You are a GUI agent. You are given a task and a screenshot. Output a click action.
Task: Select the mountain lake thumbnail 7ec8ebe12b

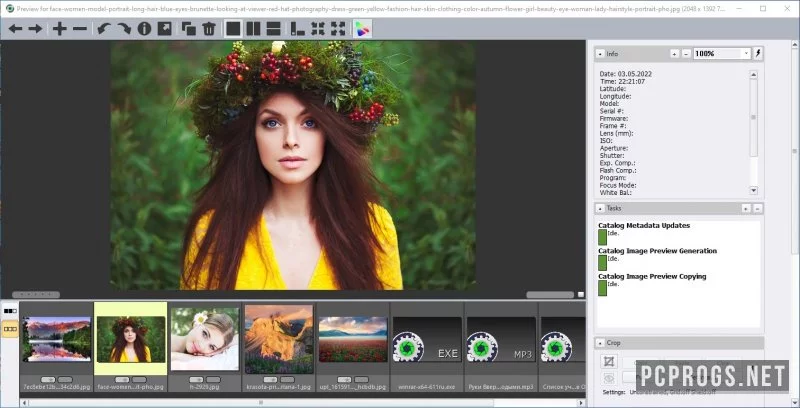click(x=57, y=339)
